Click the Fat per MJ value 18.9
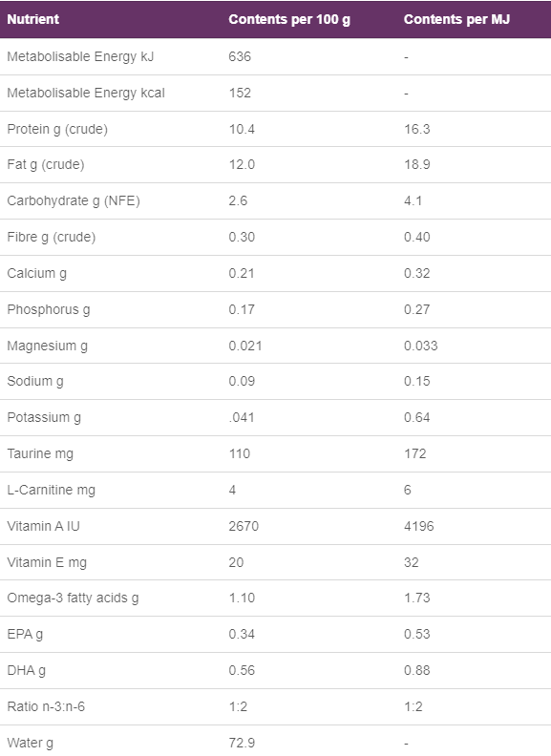The height and width of the screenshot is (756, 551). click(x=417, y=164)
